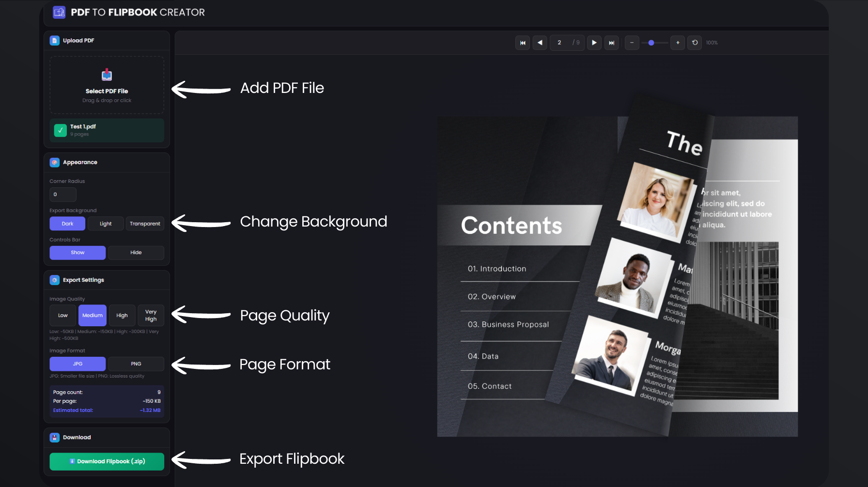This screenshot has width=868, height=487.
Task: Click the Download section icon
Action: tap(55, 438)
